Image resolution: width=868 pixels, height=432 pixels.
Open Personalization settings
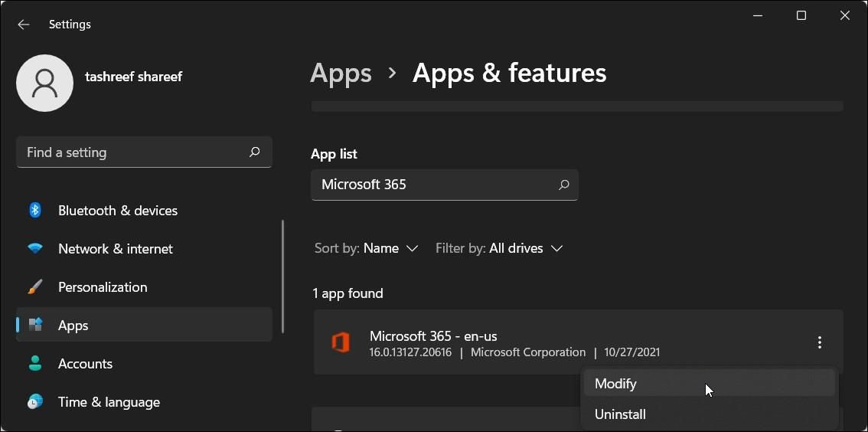point(144,287)
